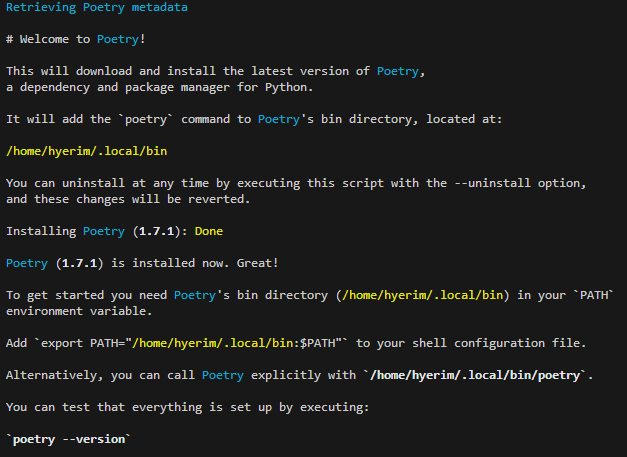Click the bold '/home/hyerim/.local/bin/poetry' path
Screen dimensions: 627x457
pos(475,375)
